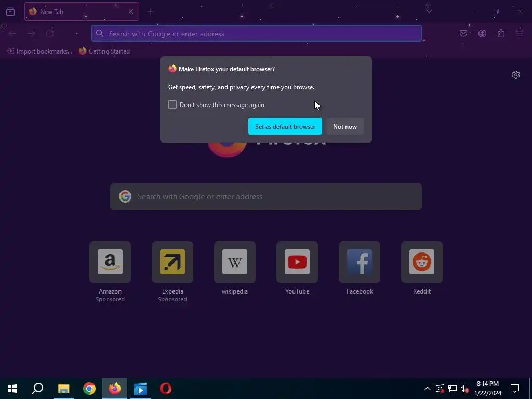The height and width of the screenshot is (399, 532).
Task: Open the new tab personalize gear icon
Action: (516, 75)
